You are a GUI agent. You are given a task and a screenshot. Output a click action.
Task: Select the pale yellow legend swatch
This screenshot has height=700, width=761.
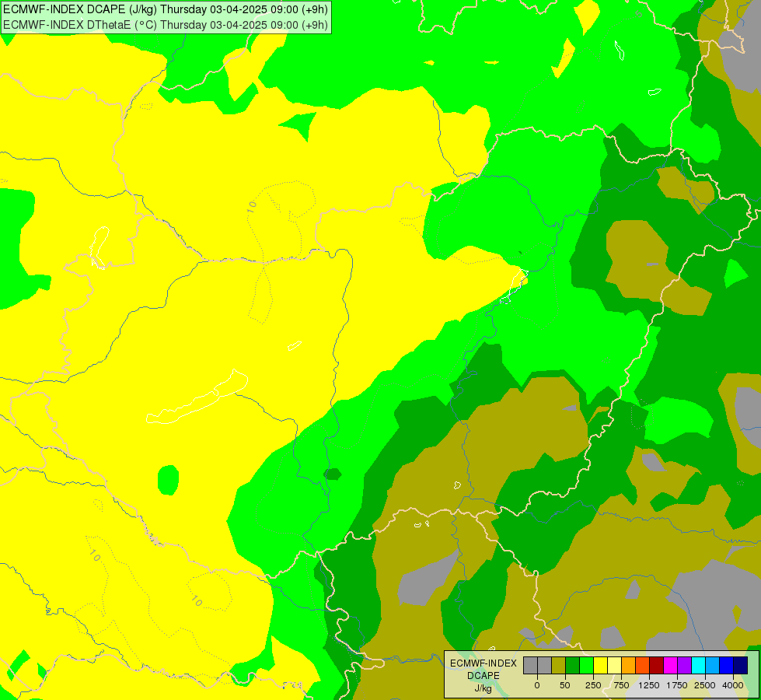tap(614, 665)
